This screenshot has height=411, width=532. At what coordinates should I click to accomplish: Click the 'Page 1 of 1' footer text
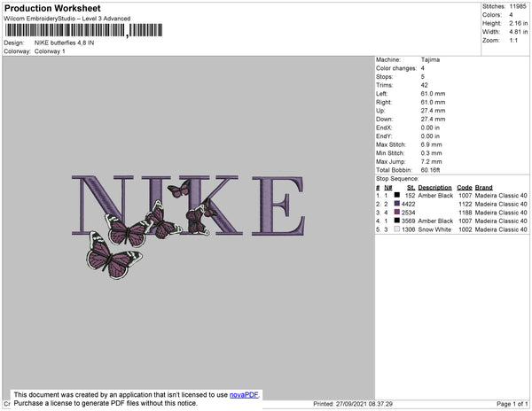tap(512, 404)
